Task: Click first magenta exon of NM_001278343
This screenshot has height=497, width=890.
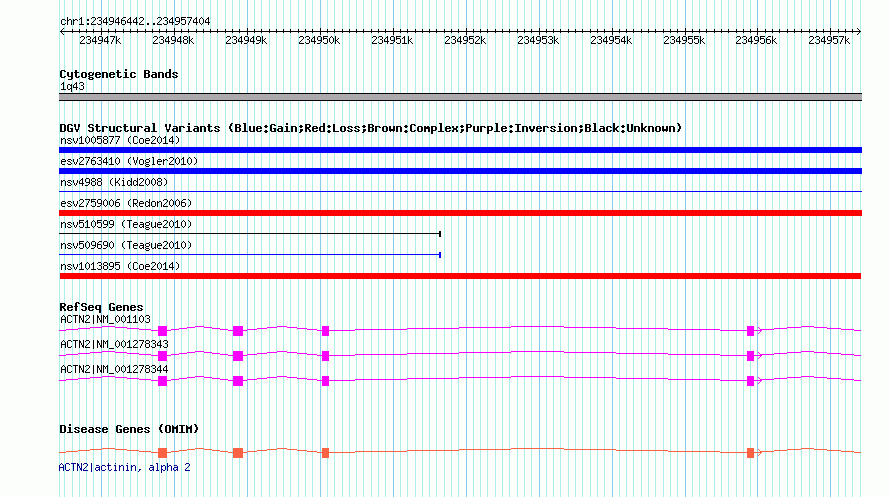Action: coord(162,356)
